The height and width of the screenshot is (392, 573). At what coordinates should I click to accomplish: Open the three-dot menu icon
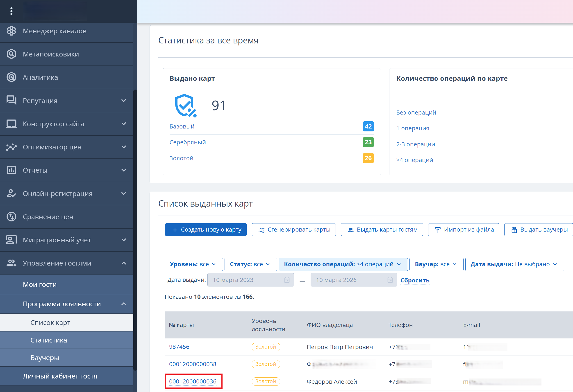[11, 11]
